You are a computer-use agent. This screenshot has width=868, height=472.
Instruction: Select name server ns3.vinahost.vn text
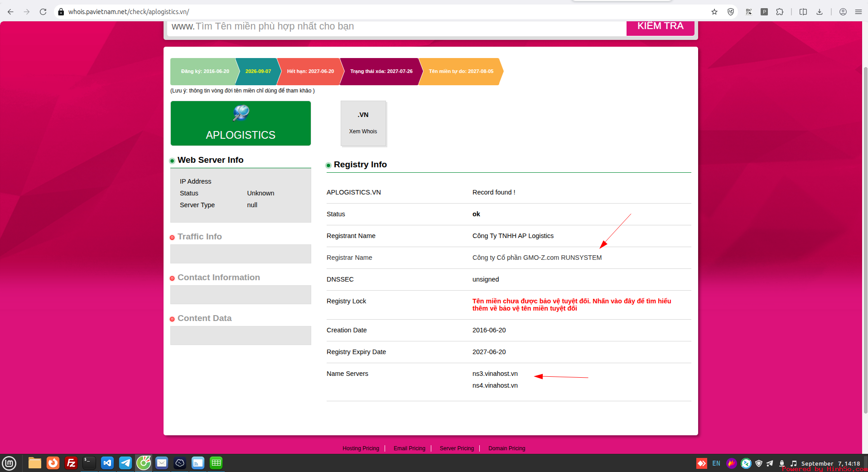[495, 374]
